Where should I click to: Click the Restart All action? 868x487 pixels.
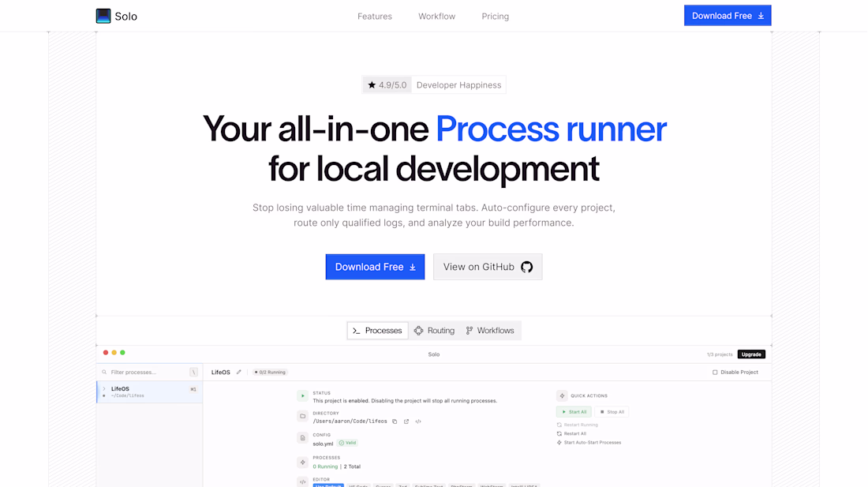coord(571,433)
